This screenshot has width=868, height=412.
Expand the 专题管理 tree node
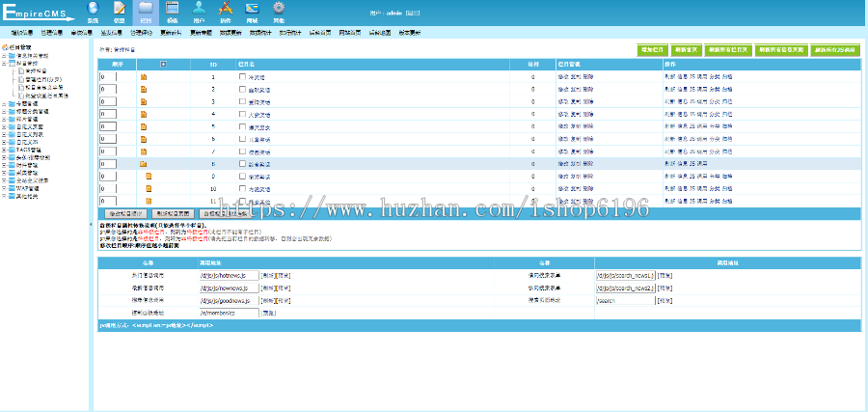4,103
